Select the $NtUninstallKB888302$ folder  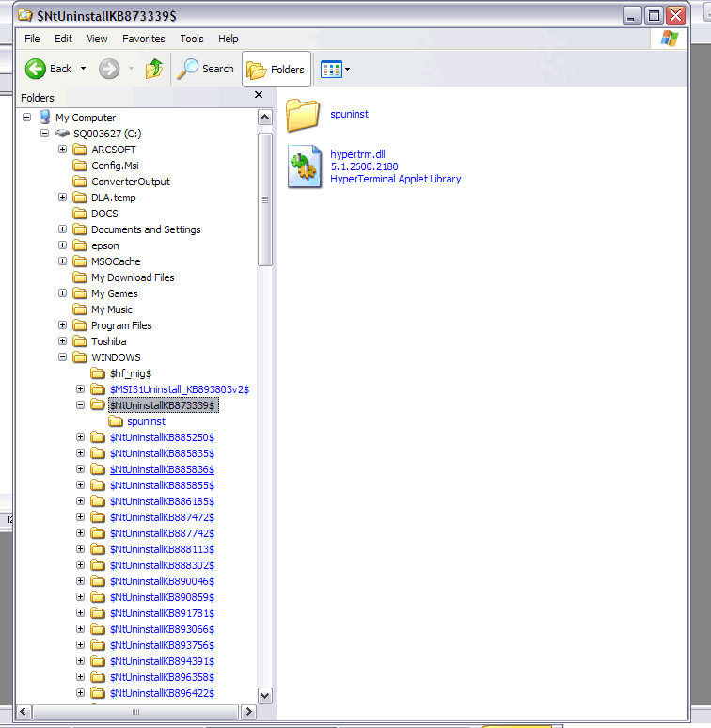point(152,565)
